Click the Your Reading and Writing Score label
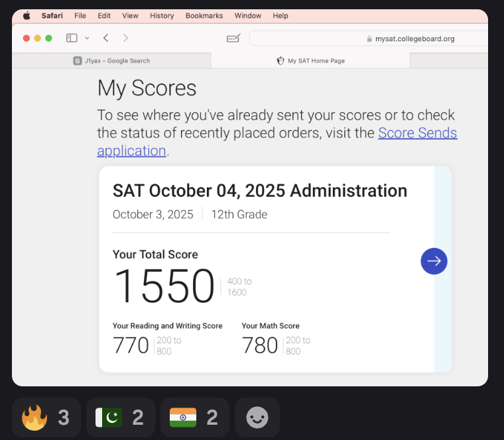 168,325
